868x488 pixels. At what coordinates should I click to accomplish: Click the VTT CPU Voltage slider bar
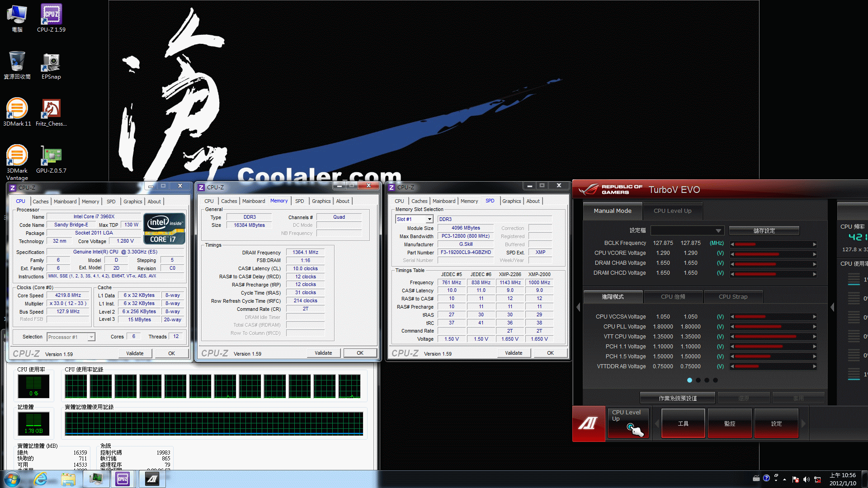pyautogui.click(x=773, y=337)
